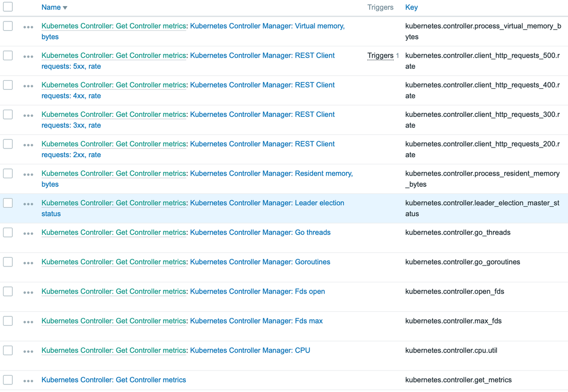Image resolution: width=568 pixels, height=392 pixels.
Task: Select the Fds open item checkbox
Action: click(x=8, y=291)
